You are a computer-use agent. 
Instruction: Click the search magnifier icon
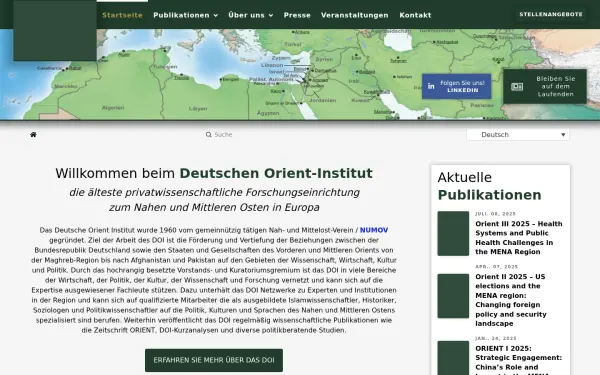point(209,135)
